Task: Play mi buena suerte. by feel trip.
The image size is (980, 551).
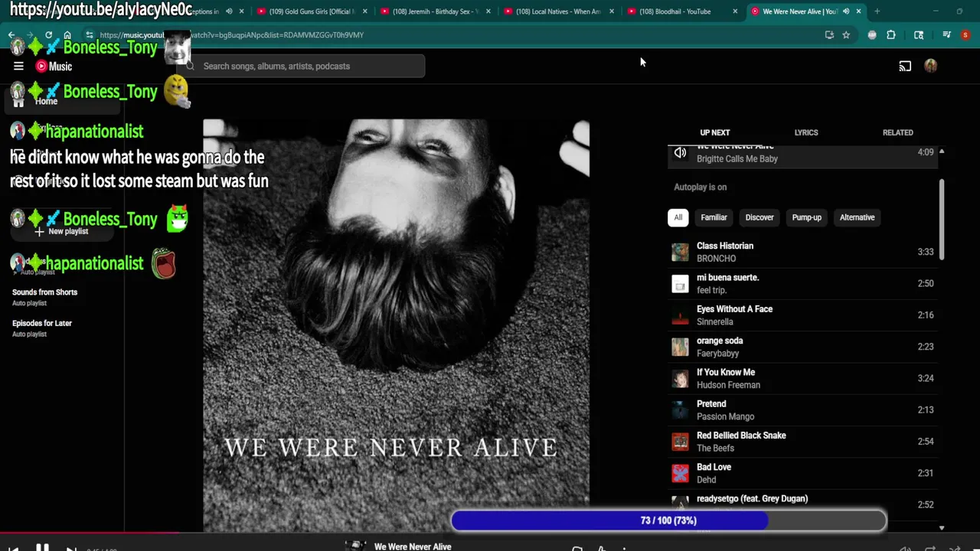Action: [803, 284]
